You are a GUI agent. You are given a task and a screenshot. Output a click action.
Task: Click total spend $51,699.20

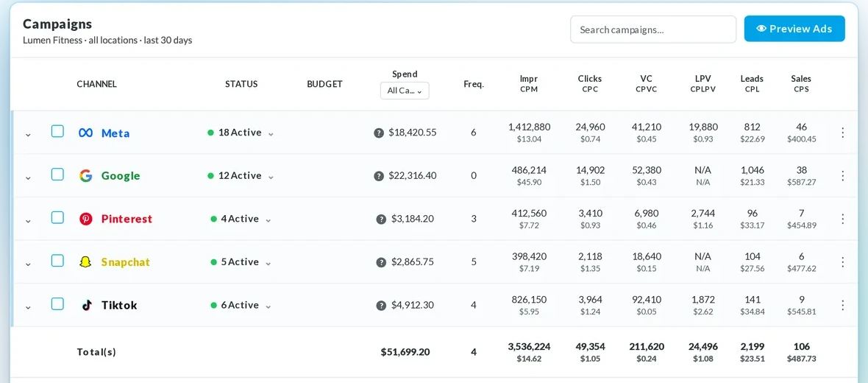point(405,352)
